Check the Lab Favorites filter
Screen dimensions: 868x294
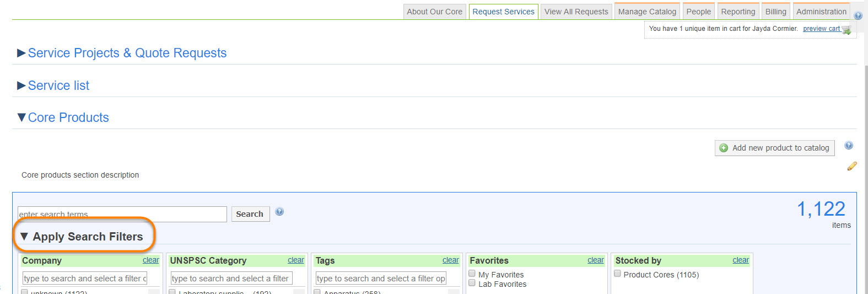pyautogui.click(x=472, y=283)
